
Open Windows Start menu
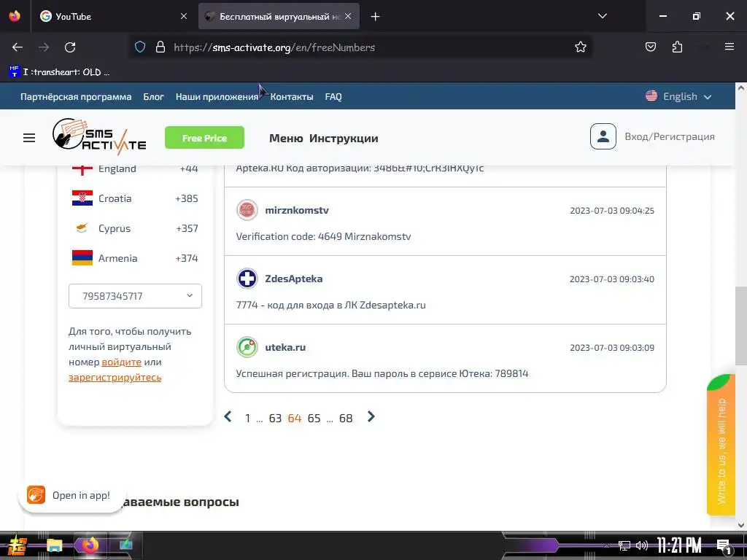point(18,545)
